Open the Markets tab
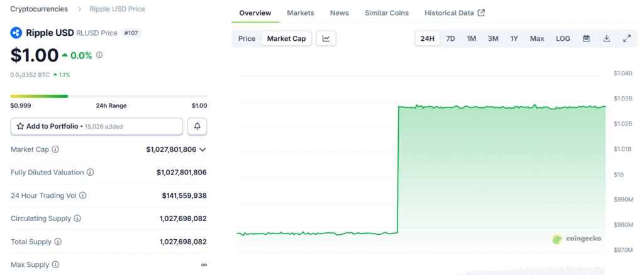644x275 pixels. coord(301,13)
